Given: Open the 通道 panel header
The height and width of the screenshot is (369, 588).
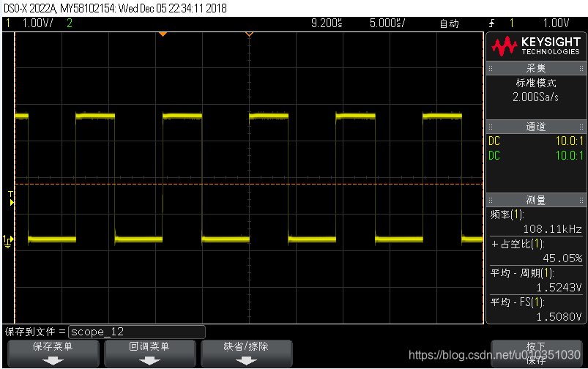Looking at the screenshot, I should tap(536, 127).
